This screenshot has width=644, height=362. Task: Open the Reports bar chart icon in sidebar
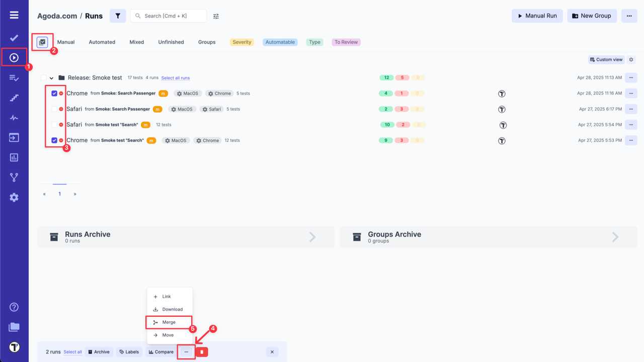(x=14, y=157)
